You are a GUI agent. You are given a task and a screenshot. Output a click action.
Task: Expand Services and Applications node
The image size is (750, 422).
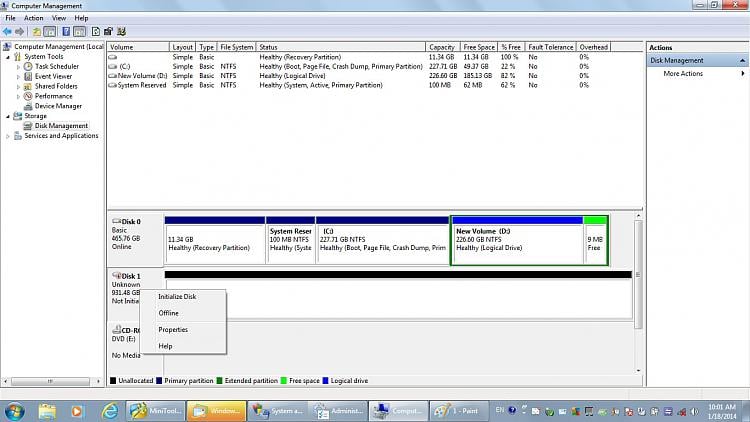[8, 136]
